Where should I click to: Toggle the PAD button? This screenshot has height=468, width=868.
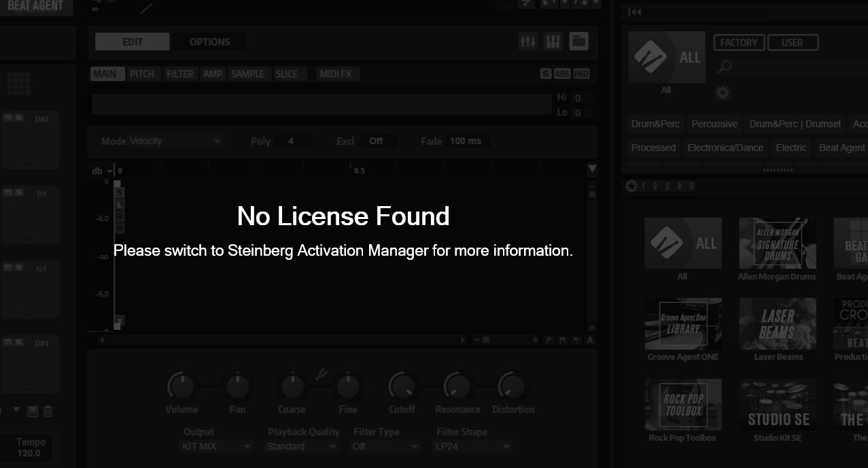[x=581, y=74]
